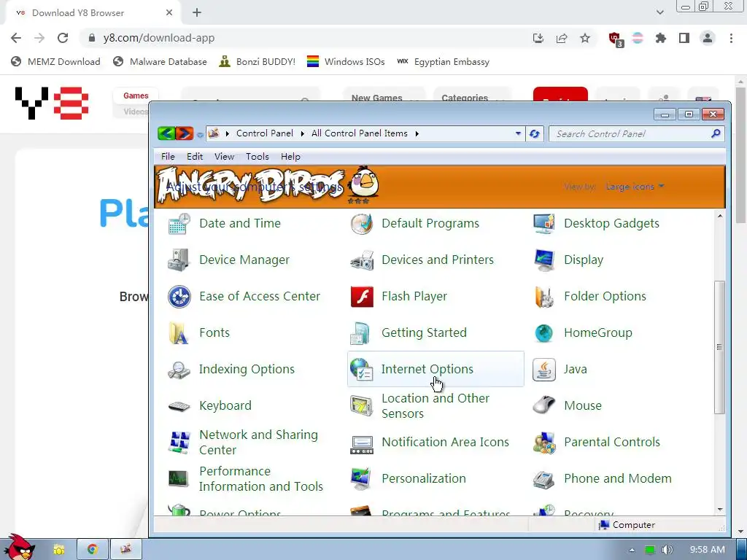
Task: Click the green back arrow in Control Panel
Action: (x=166, y=133)
